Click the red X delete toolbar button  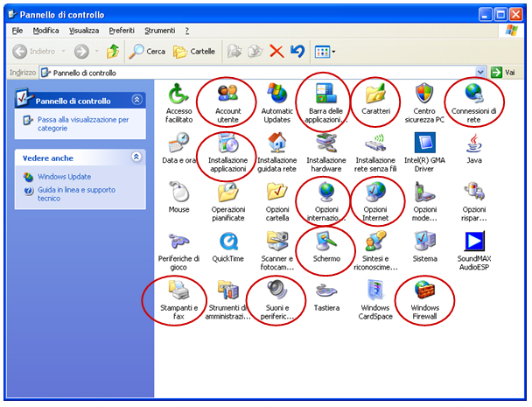(x=276, y=52)
